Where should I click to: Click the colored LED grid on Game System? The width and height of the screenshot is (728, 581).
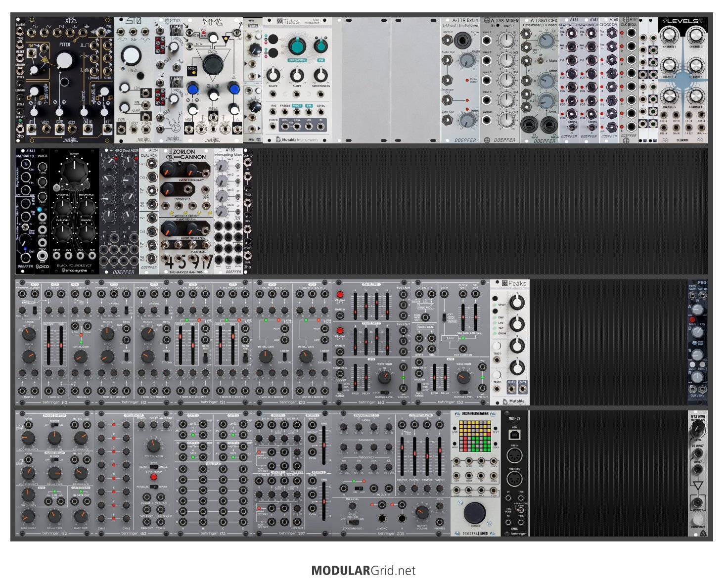coord(475,436)
